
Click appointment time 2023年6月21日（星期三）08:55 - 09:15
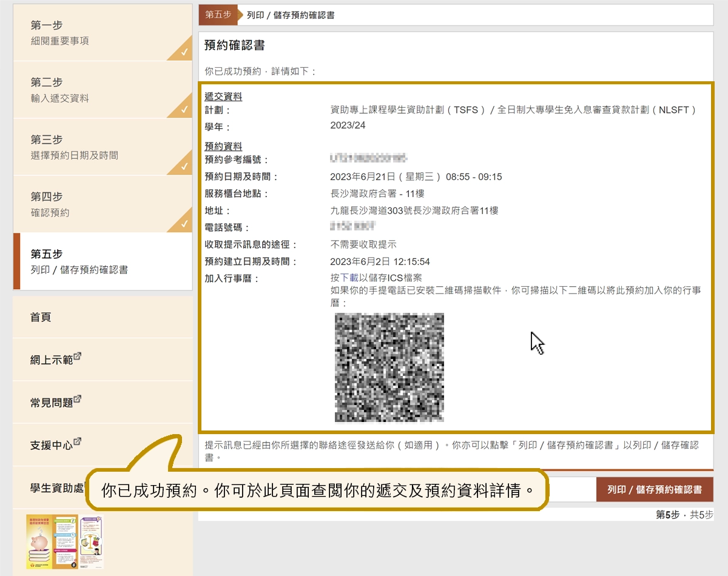[416, 177]
